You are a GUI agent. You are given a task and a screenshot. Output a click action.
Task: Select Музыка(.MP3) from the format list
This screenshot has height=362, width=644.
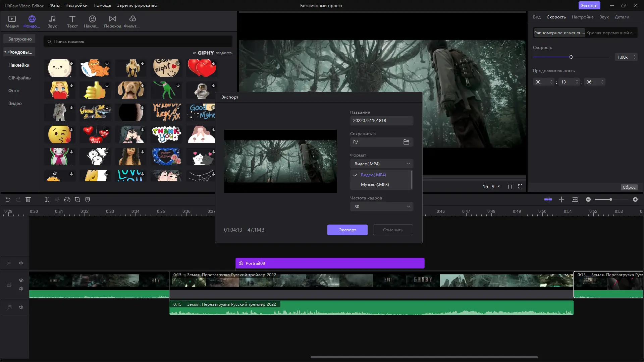(375, 185)
